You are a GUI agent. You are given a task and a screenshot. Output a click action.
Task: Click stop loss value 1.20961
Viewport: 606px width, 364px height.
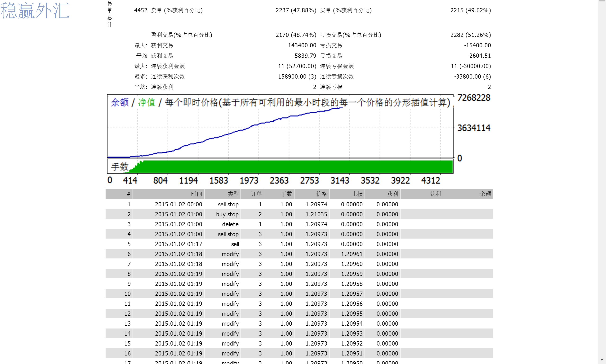pyautogui.click(x=352, y=254)
